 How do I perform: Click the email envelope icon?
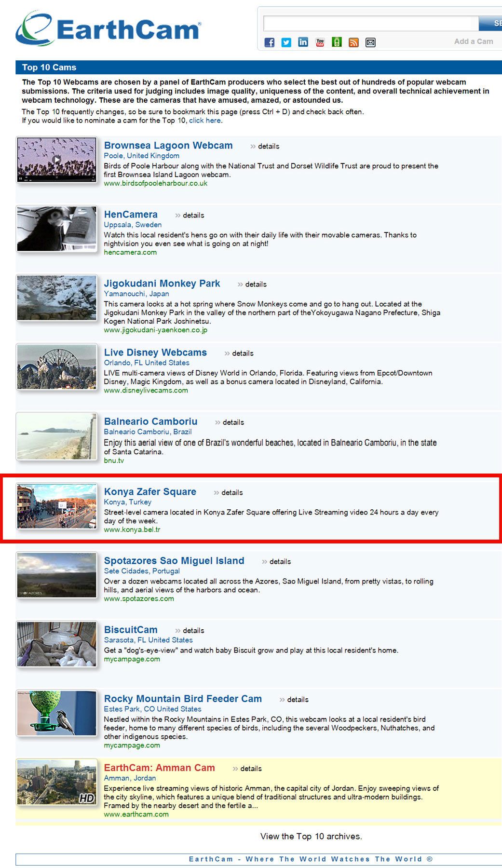pos(370,42)
